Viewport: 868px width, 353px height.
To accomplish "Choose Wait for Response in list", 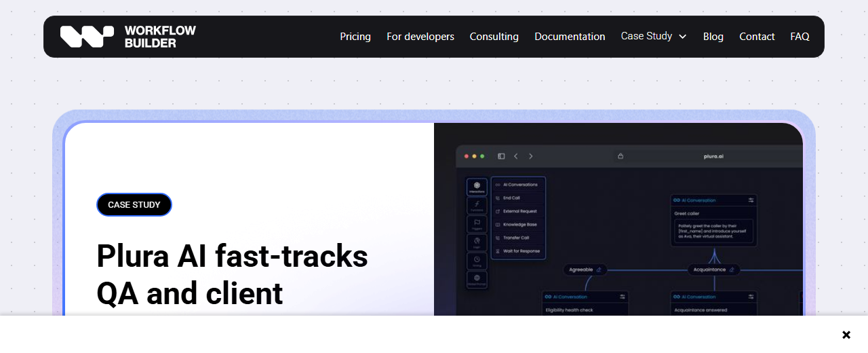I will point(518,251).
